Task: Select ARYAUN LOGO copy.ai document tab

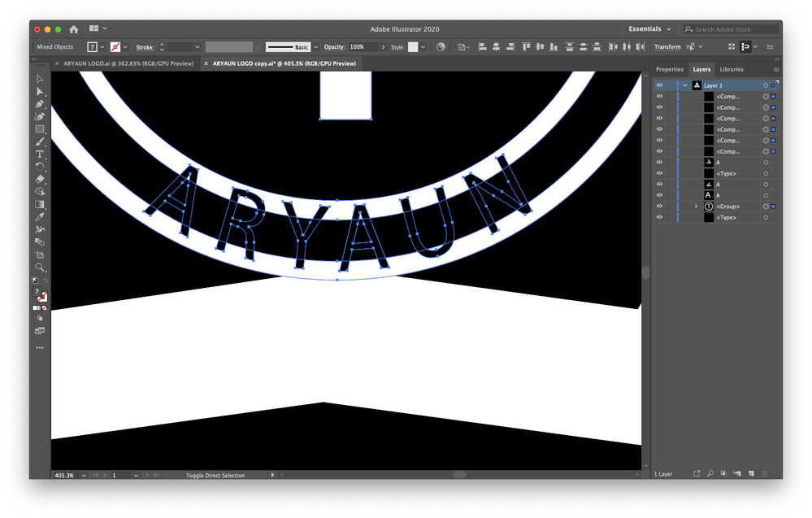Action: pyautogui.click(x=284, y=63)
